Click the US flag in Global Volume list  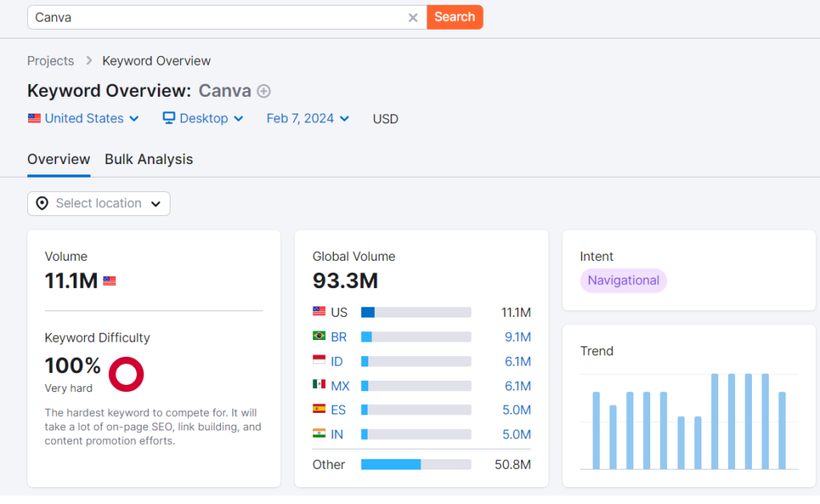[319, 311]
